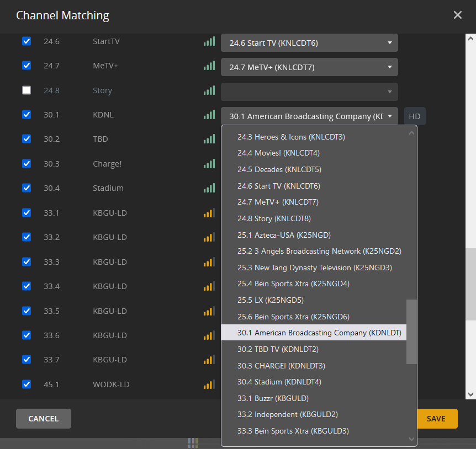Enable the 24.8 Story channel checkbox
Screen dimensions: 476x449
[27, 90]
